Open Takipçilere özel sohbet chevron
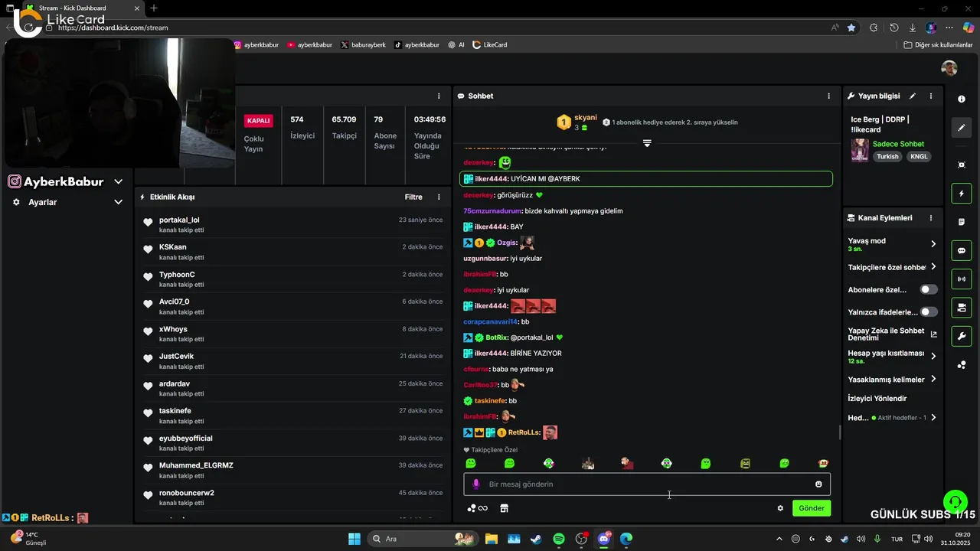 [933, 267]
